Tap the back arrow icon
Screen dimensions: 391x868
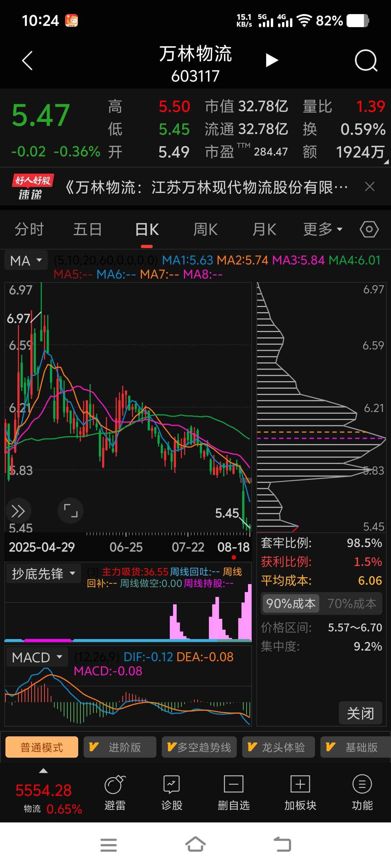tap(27, 60)
